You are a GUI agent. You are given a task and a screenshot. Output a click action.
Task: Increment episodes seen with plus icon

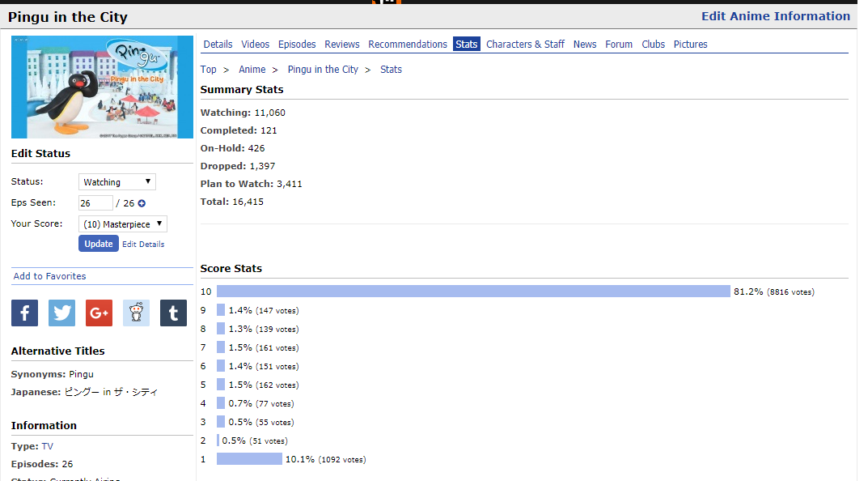pos(142,203)
